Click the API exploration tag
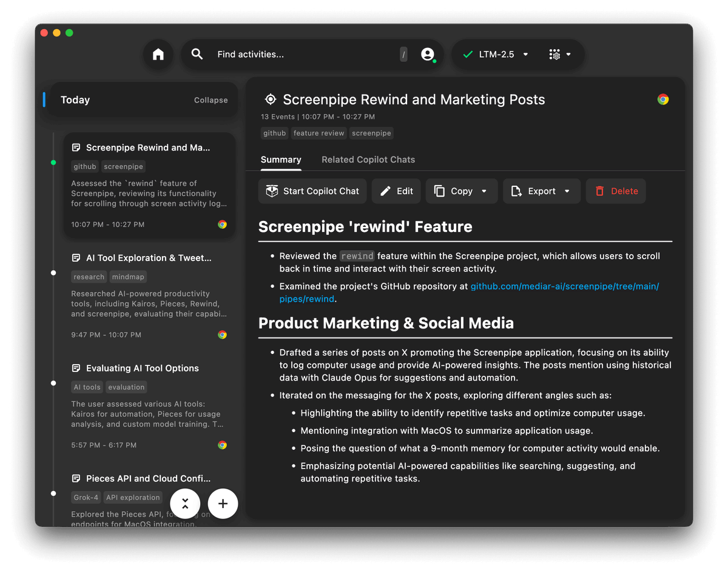This screenshot has width=728, height=573. click(x=133, y=497)
